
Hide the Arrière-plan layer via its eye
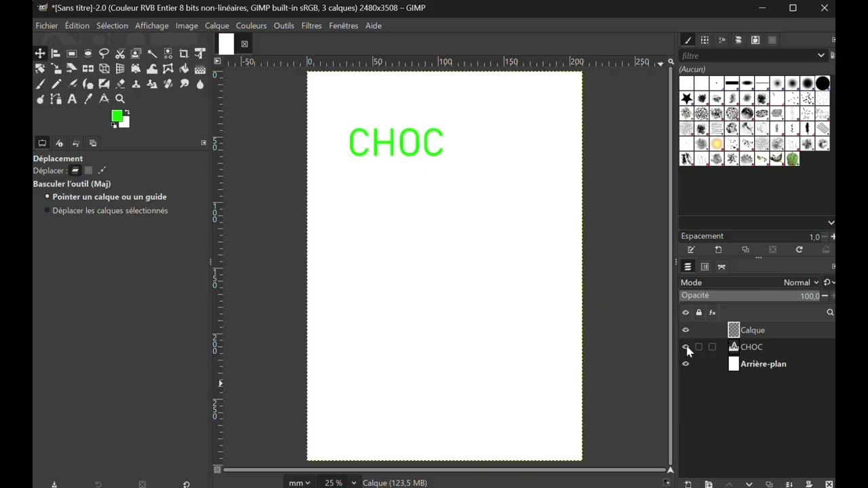click(686, 364)
